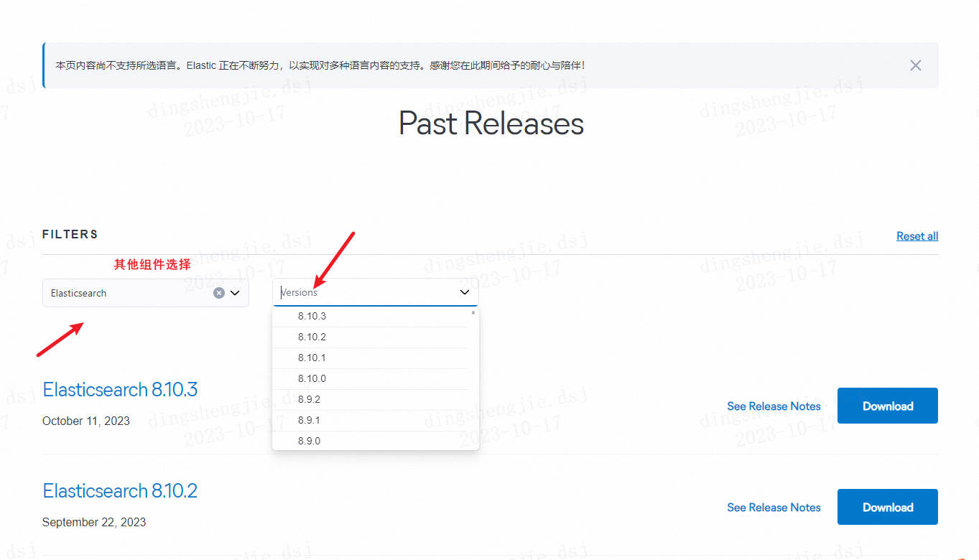979x560 pixels.
Task: Pick version 8.9.2 in the dropdown
Action: [x=370, y=399]
